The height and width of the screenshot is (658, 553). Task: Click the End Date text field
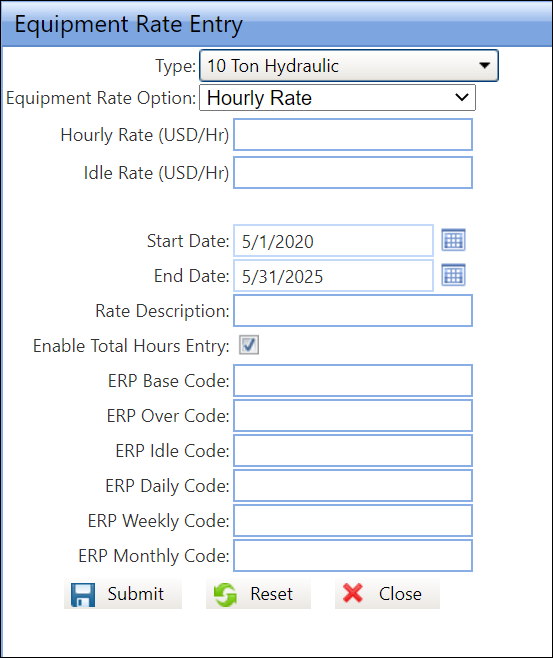click(x=333, y=276)
